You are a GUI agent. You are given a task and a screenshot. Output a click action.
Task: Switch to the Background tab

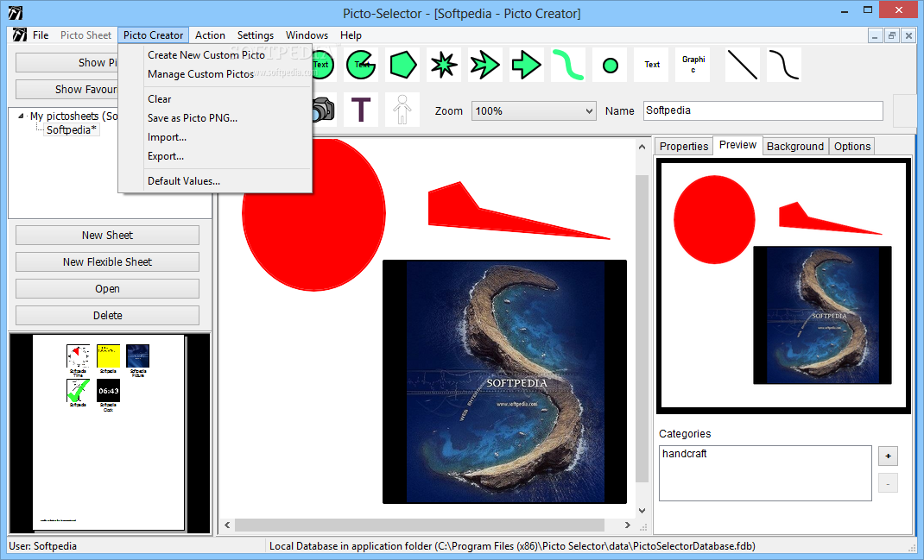[795, 146]
